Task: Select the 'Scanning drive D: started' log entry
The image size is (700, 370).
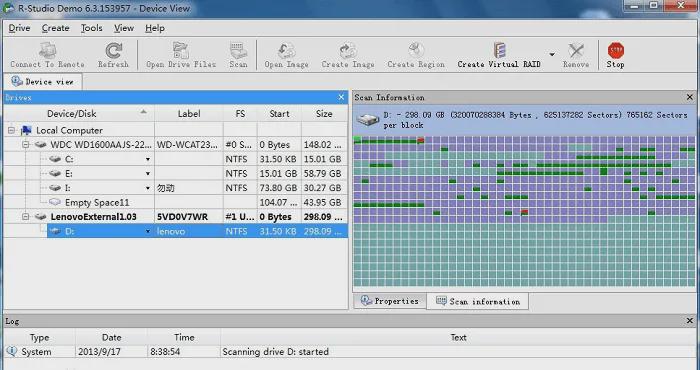Action: coord(350,352)
